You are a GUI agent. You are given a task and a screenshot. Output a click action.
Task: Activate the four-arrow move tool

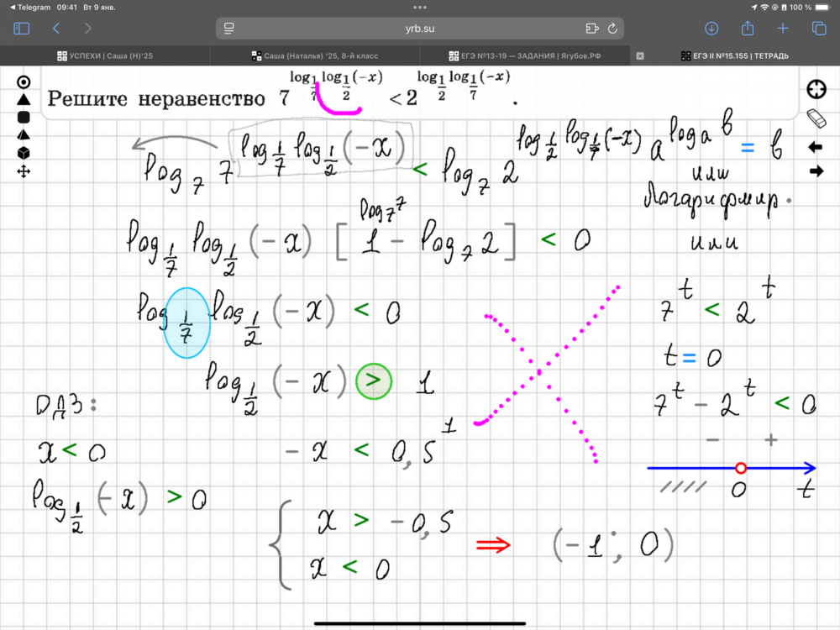24,171
